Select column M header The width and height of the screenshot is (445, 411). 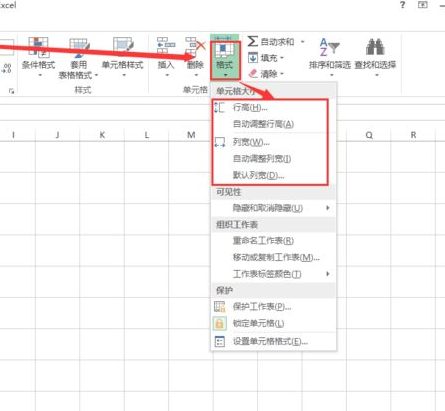point(191,135)
